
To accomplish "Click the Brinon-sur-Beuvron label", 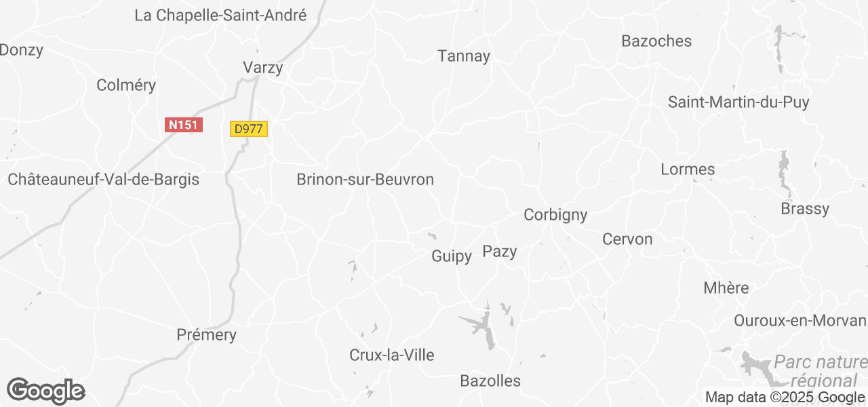I will tap(366, 180).
